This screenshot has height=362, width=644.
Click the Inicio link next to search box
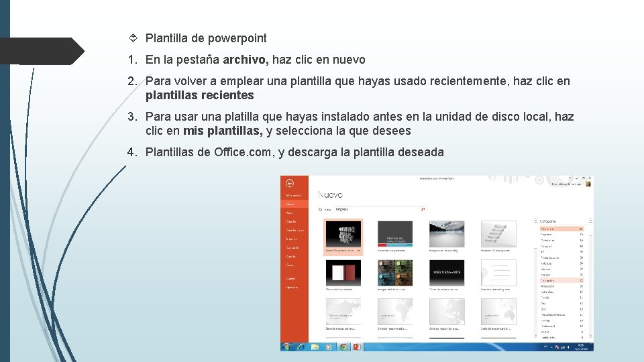click(327, 209)
